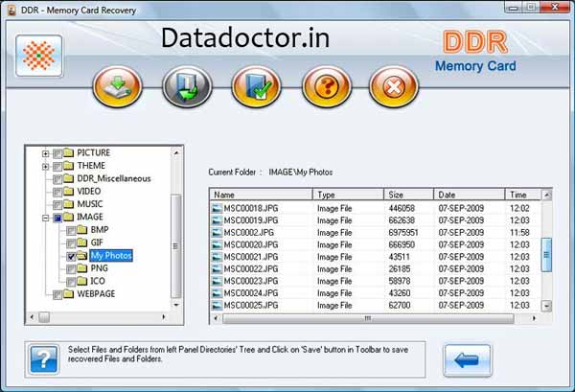This screenshot has width=575, height=392.
Task: Click image file icon beside MSC00025.JPG
Action: [217, 305]
